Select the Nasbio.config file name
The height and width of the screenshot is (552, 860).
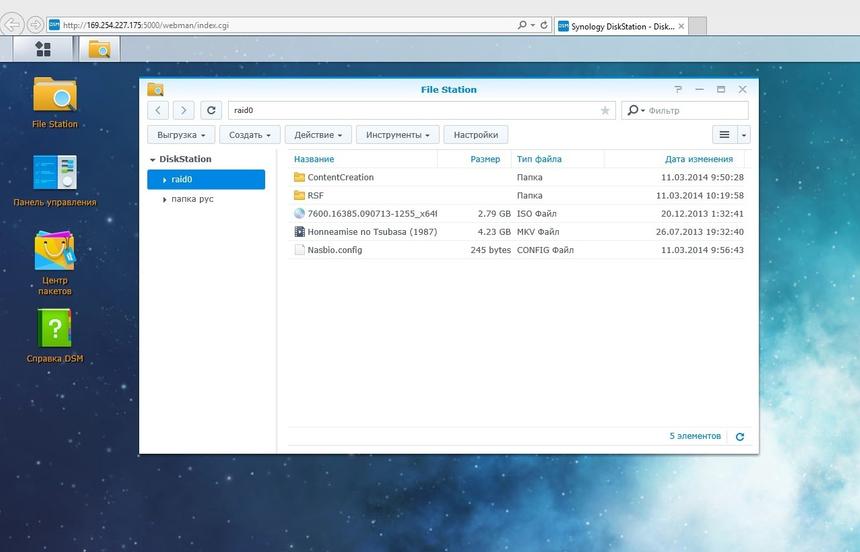(x=335, y=250)
